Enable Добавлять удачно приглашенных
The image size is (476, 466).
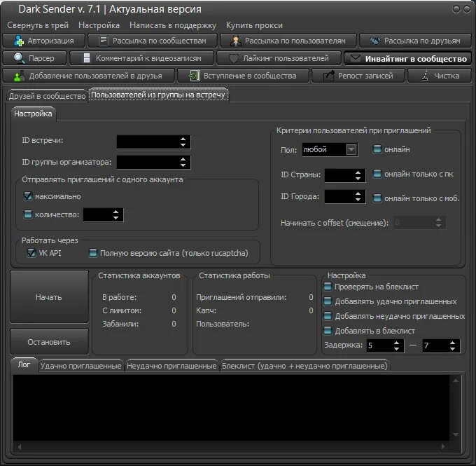[328, 301]
